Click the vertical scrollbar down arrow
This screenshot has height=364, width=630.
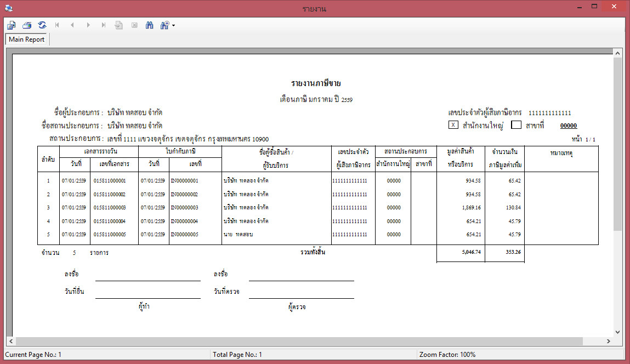tap(618, 332)
